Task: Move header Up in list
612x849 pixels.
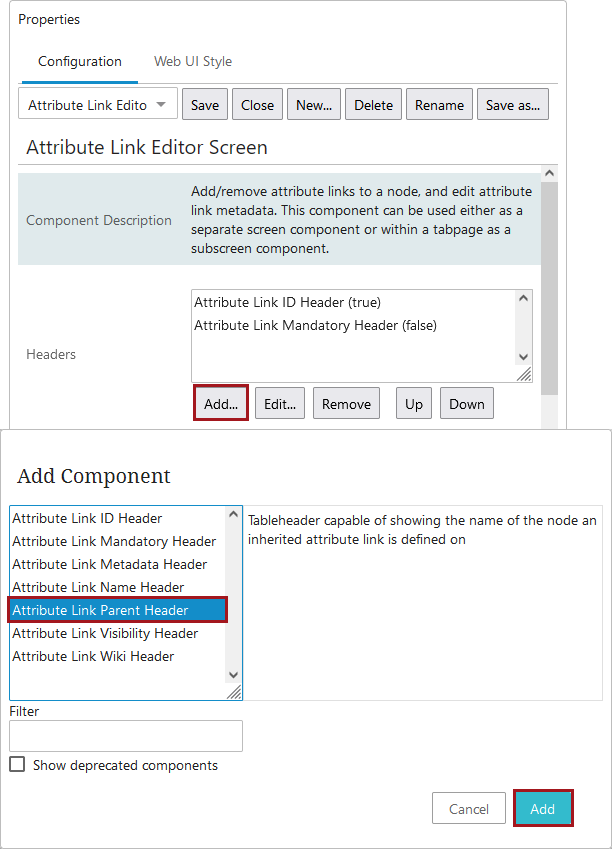Action: tap(414, 403)
